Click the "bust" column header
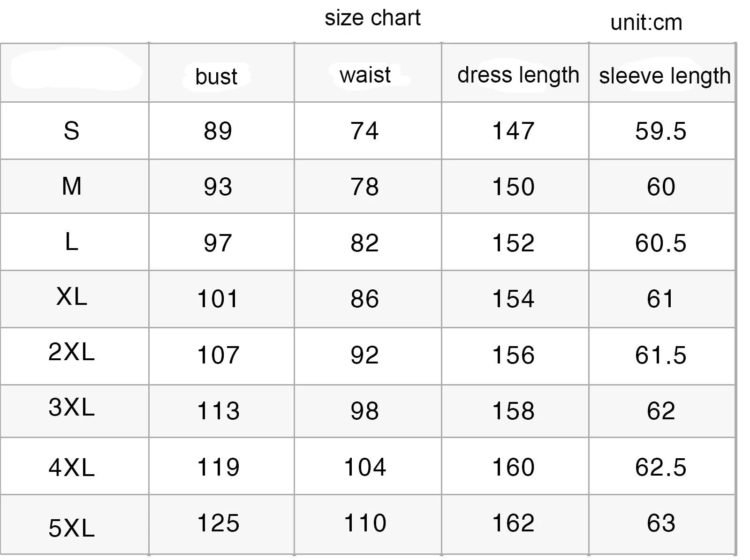The height and width of the screenshot is (560, 750). click(216, 76)
